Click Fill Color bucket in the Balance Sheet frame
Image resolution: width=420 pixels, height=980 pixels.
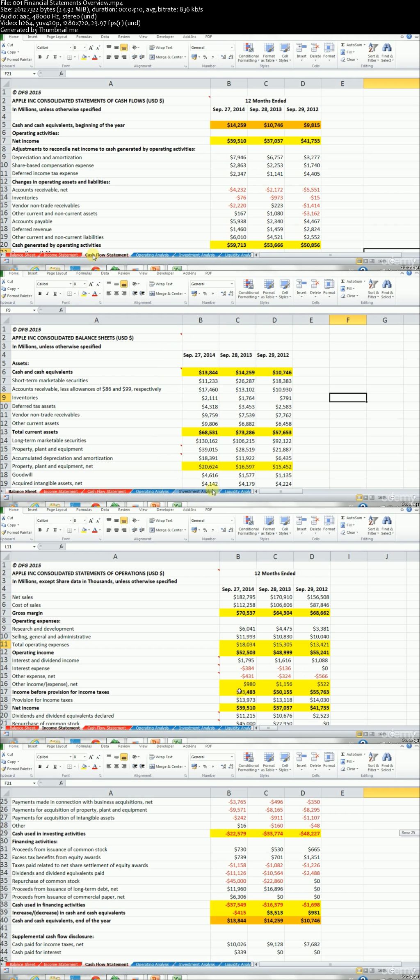pos(84,294)
